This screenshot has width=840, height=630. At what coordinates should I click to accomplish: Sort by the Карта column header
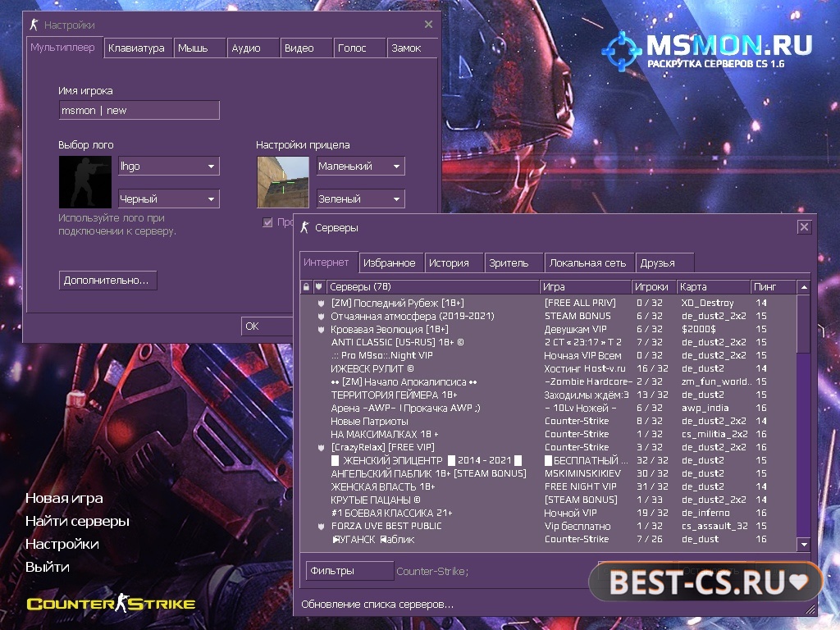[713, 286]
